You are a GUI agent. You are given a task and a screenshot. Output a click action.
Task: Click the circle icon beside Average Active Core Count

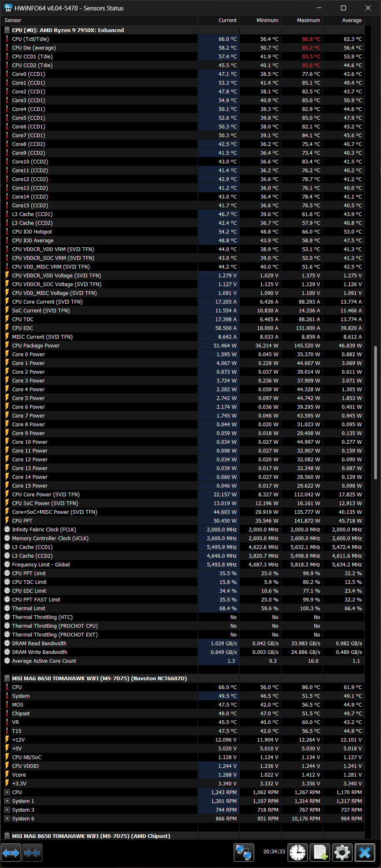point(7,661)
